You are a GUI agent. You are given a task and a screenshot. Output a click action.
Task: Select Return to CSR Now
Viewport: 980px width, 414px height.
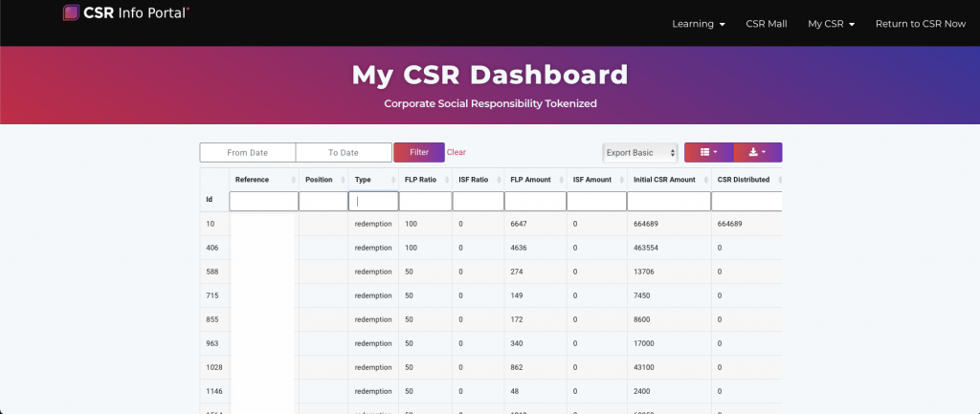tap(921, 24)
